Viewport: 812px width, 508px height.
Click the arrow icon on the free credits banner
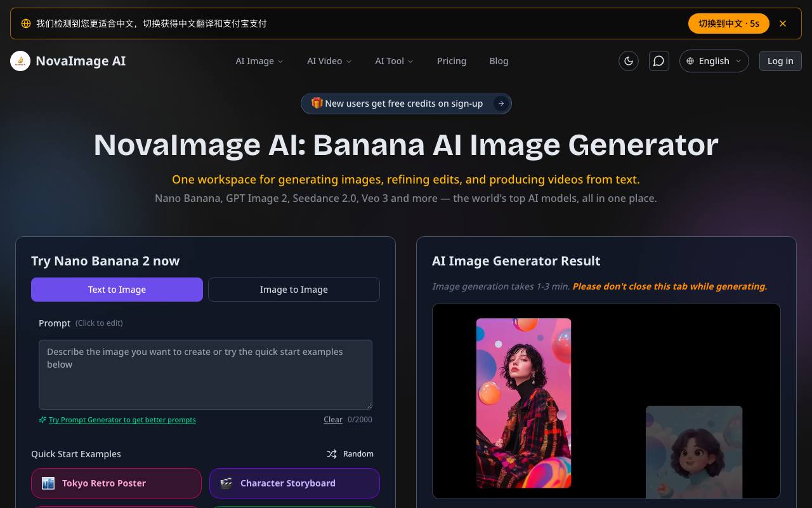pyautogui.click(x=501, y=104)
